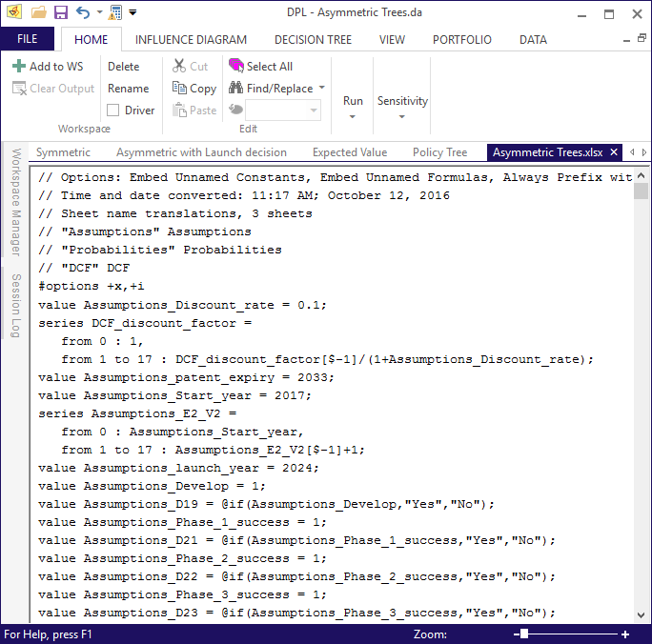652x644 pixels.
Task: Open the undo history dropdown arrow
Action: [97, 13]
